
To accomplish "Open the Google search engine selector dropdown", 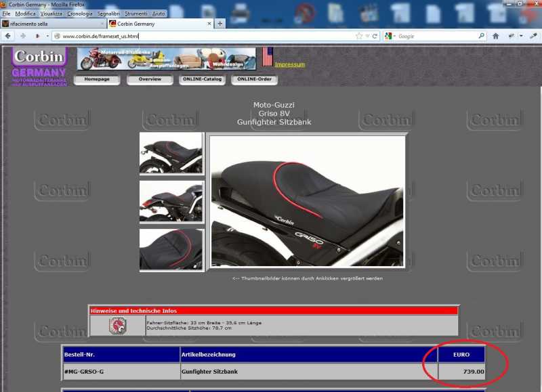I will 390,36.
